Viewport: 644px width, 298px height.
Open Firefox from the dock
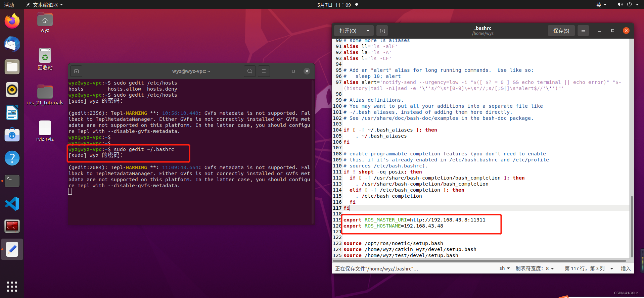click(x=12, y=21)
